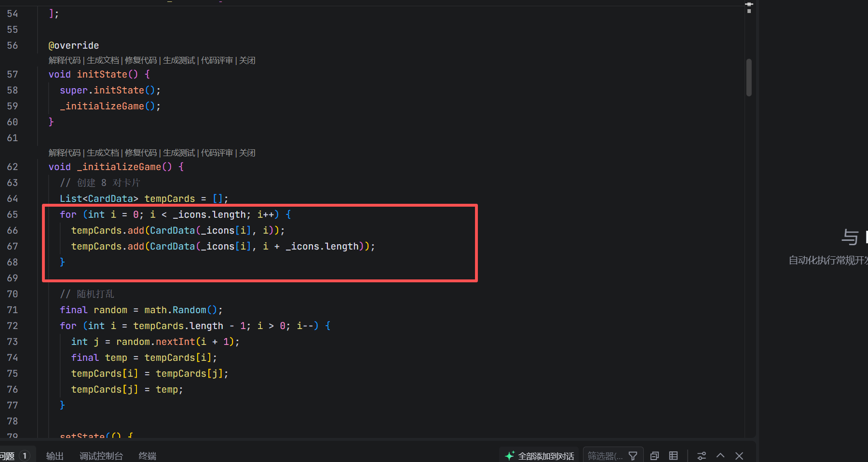Click the sparkle 全部添加到对话 button

click(540, 456)
